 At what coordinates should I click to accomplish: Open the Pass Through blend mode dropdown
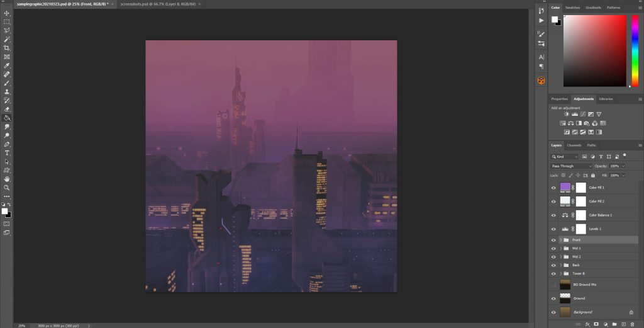tap(571, 166)
